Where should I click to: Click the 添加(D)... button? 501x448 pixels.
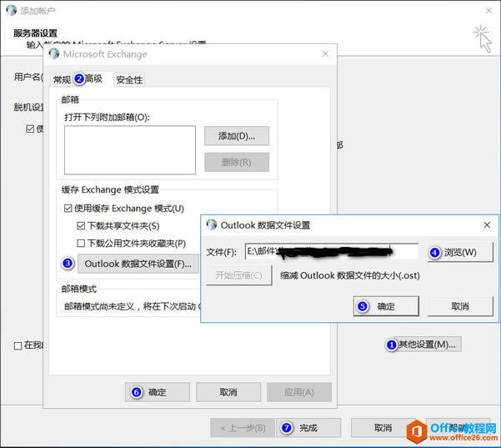click(x=237, y=136)
